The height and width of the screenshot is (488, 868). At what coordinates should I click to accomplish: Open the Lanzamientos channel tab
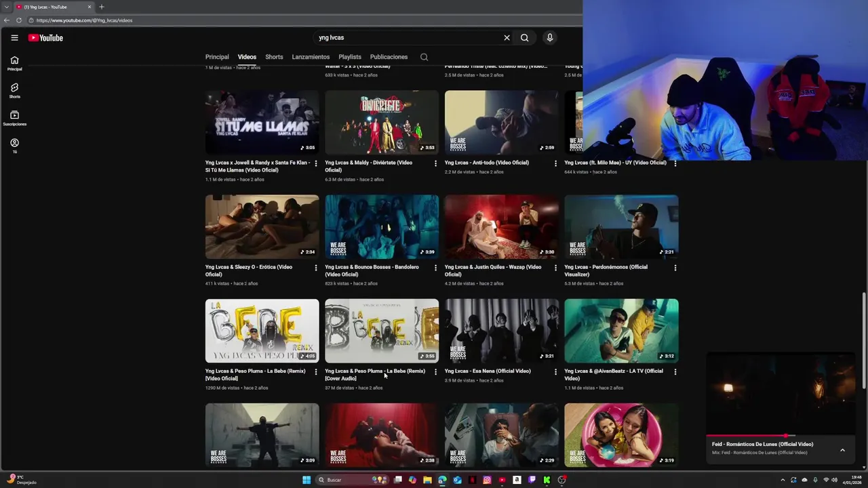tap(311, 57)
